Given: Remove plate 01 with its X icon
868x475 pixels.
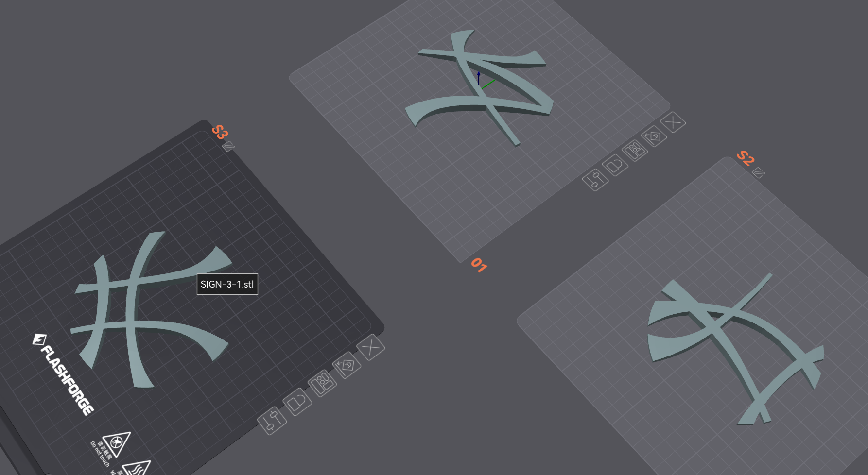Looking at the screenshot, I should point(673,122).
